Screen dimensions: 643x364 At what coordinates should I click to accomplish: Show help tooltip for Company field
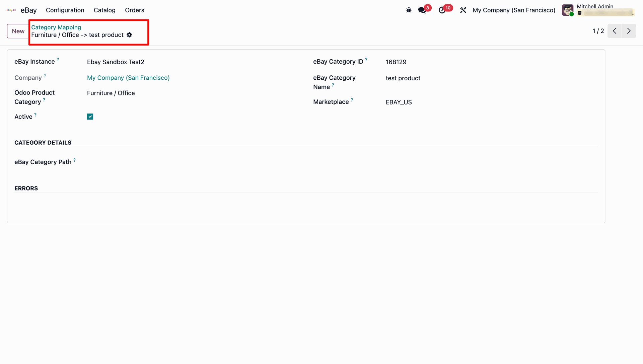pos(45,76)
